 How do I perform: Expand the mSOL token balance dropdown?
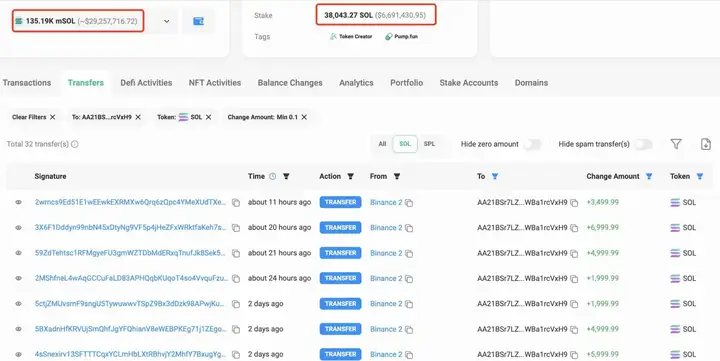pyautogui.click(x=167, y=21)
